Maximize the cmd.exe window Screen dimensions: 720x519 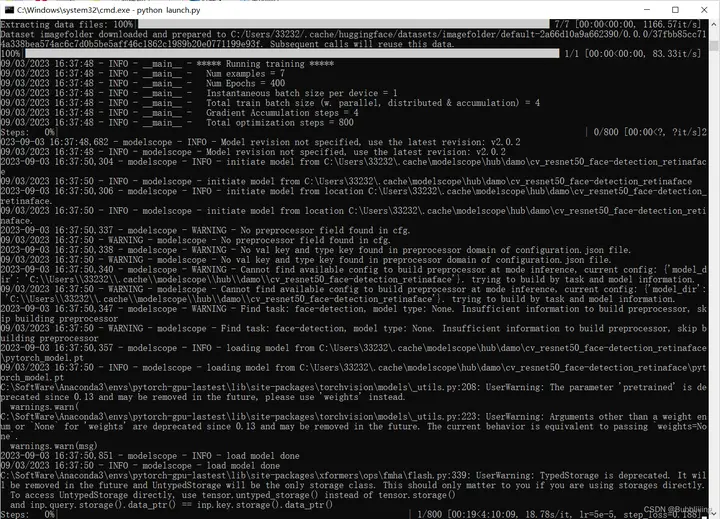pos(675,10)
